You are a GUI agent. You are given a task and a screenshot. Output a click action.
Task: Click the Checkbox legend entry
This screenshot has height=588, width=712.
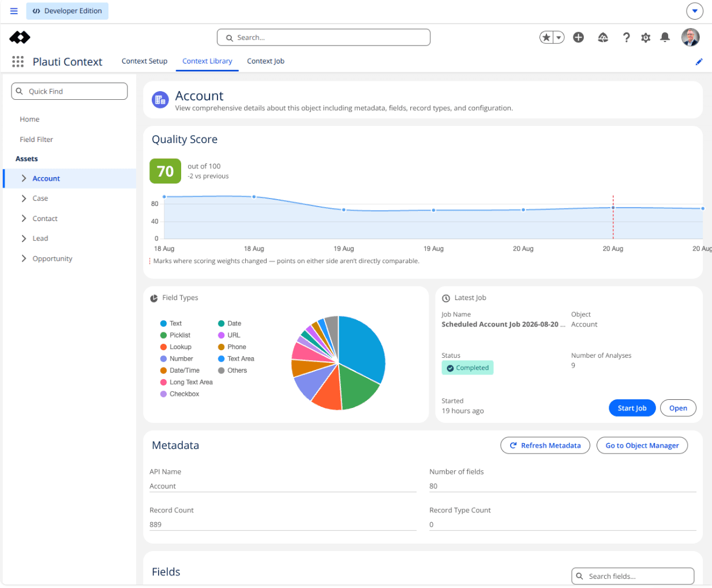click(179, 394)
